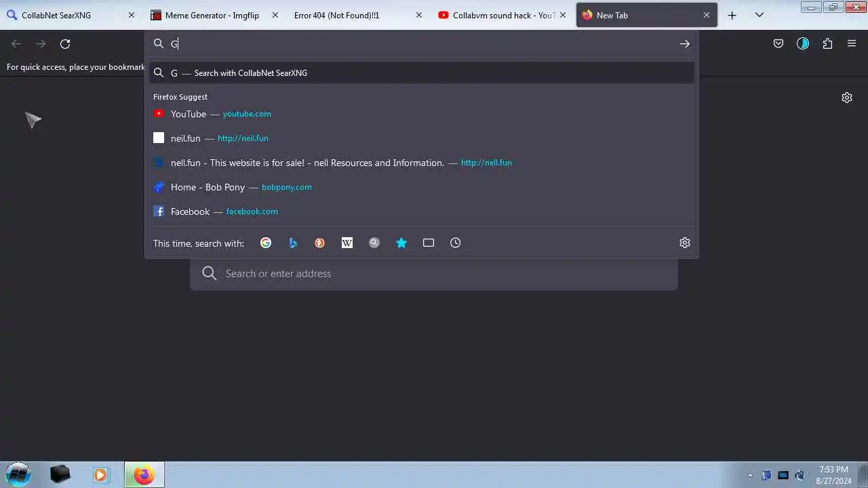Go back one page
Image resolution: width=868 pixels, height=488 pixels.
(16, 44)
